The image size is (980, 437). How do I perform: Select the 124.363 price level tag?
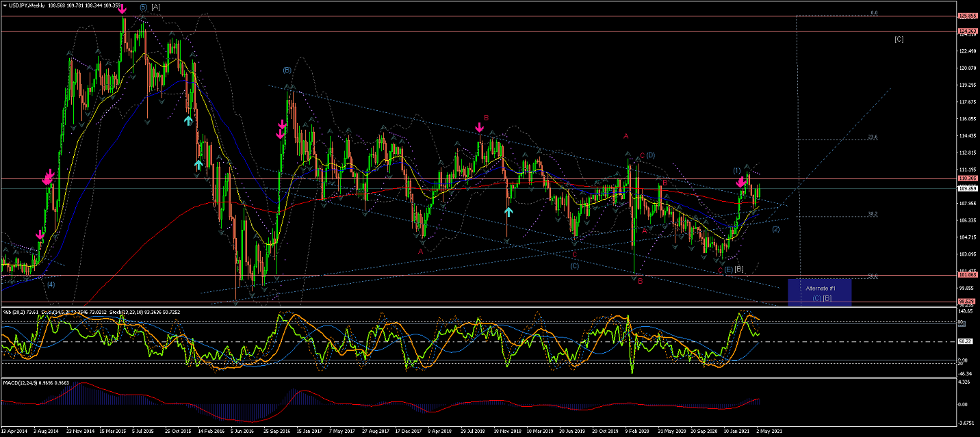(967, 31)
